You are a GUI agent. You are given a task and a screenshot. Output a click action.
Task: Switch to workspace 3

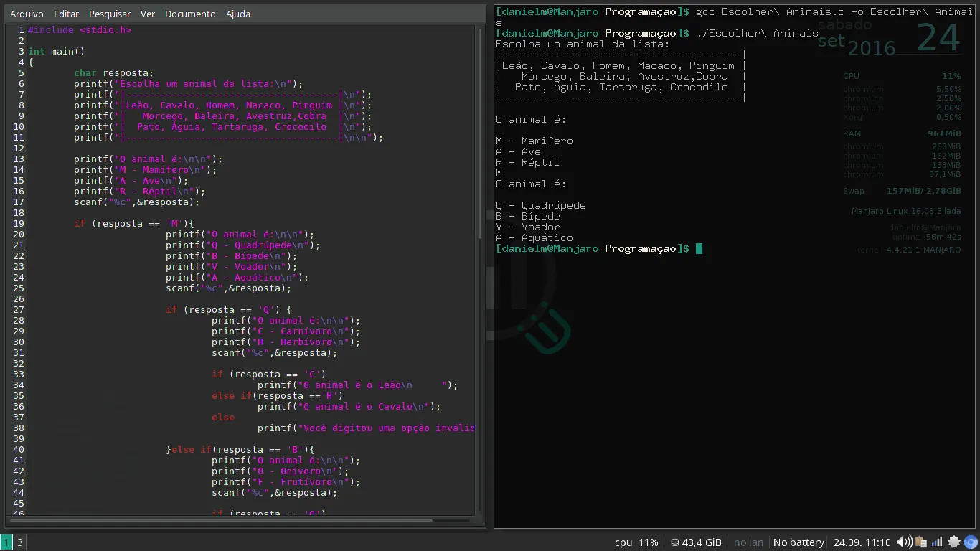[x=20, y=542]
